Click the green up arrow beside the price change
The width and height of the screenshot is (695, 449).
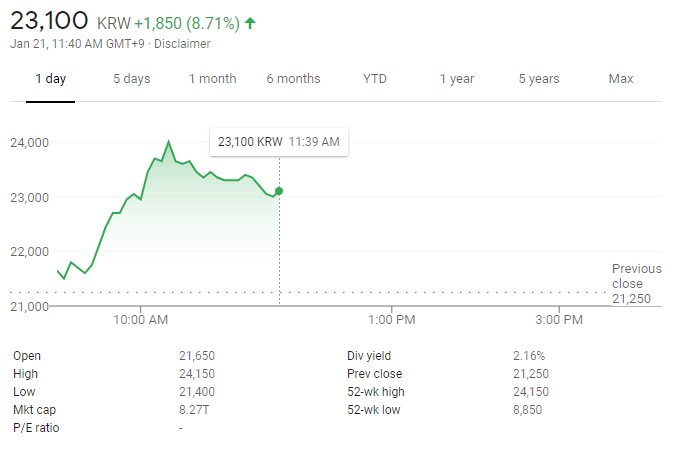(249, 21)
